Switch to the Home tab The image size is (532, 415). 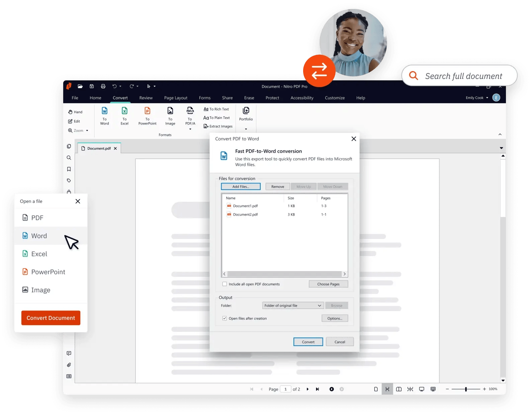coord(95,98)
